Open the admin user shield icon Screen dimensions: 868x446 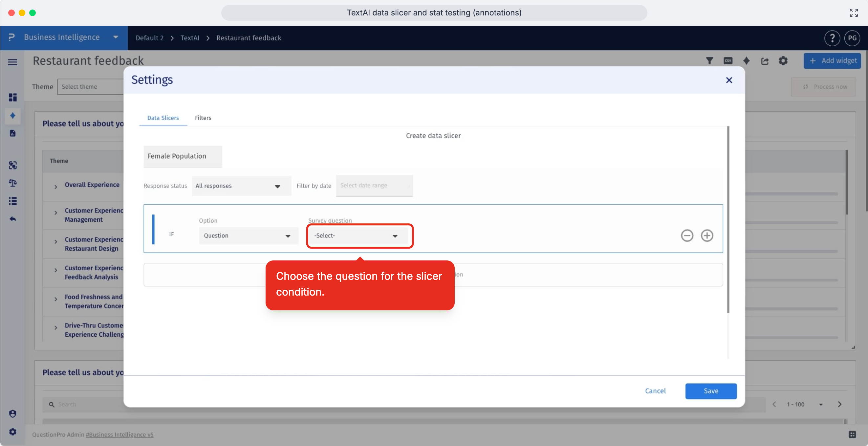pos(12,413)
